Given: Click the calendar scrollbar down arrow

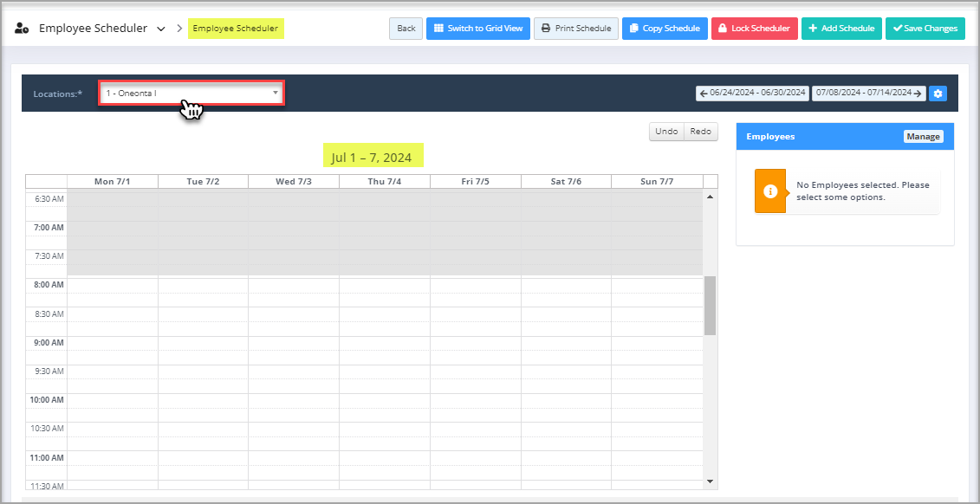Looking at the screenshot, I should coord(710,481).
